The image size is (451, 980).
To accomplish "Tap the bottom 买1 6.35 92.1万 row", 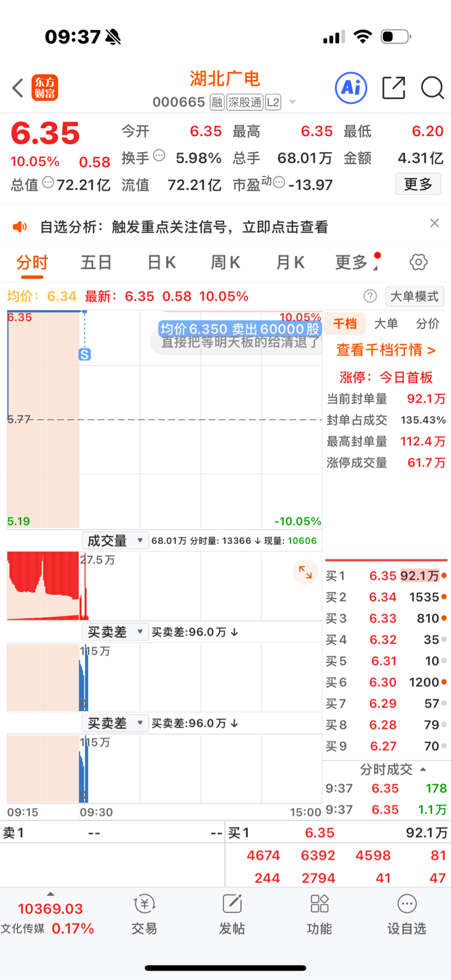I will coord(338,833).
